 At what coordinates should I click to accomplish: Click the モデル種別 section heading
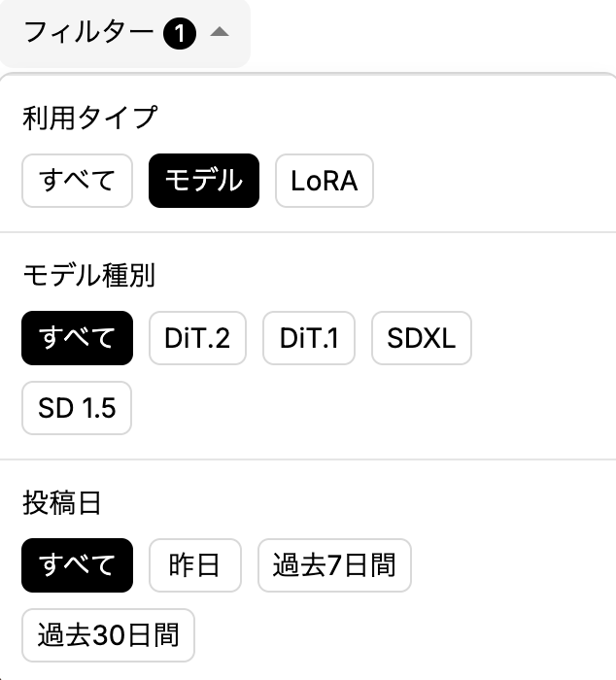coord(88,276)
